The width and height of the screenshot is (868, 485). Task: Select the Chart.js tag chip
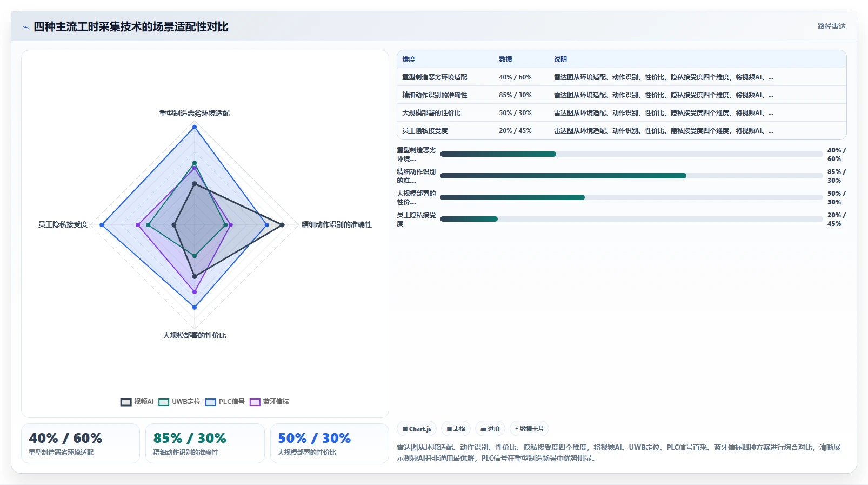pyautogui.click(x=417, y=429)
